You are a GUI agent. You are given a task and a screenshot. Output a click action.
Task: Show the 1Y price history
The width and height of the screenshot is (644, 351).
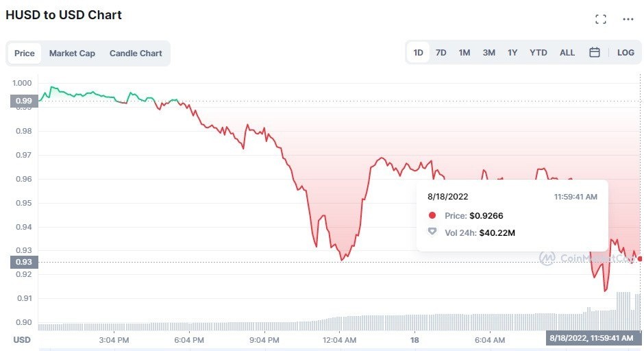[x=512, y=53]
